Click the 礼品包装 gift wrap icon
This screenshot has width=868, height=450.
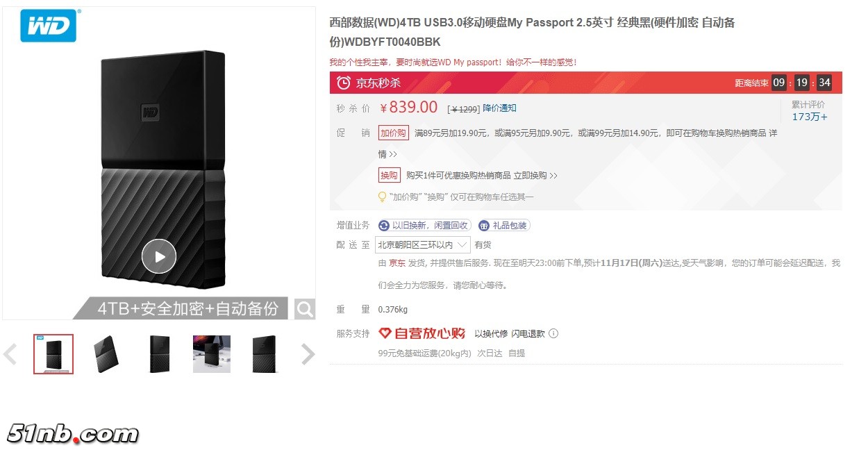point(484,226)
